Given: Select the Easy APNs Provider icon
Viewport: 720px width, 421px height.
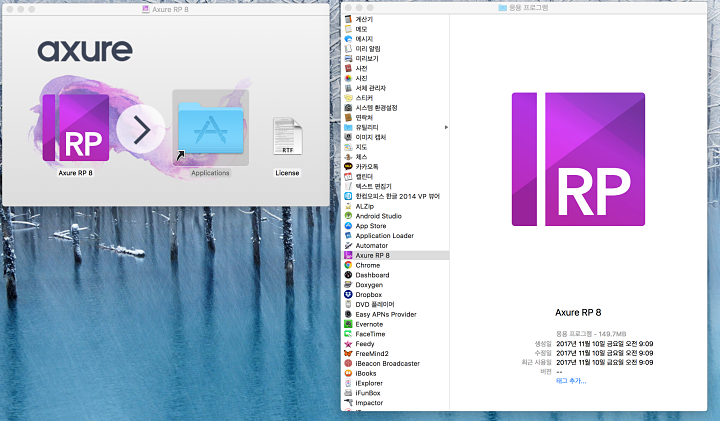Looking at the screenshot, I should (348, 314).
